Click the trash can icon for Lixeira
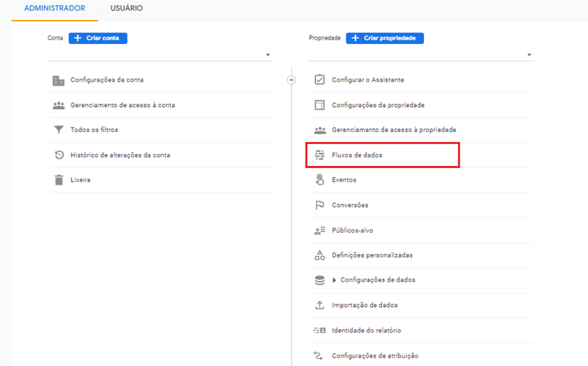588x366 pixels. [59, 180]
